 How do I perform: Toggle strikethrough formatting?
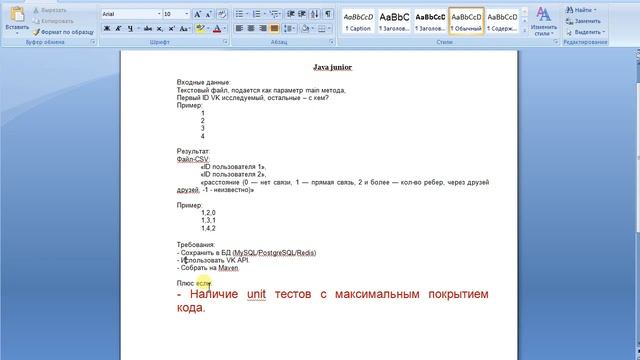point(148,29)
